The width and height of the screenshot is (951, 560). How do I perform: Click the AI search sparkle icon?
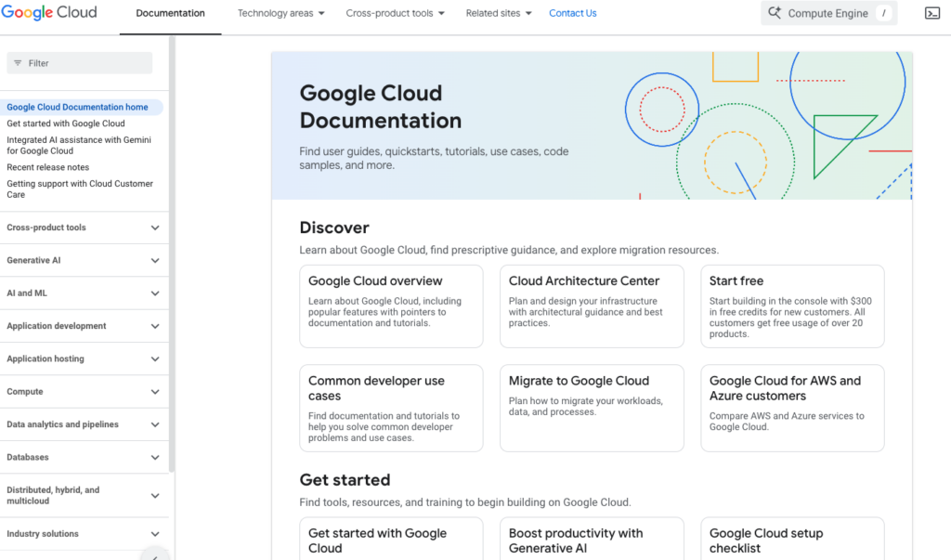[775, 13]
